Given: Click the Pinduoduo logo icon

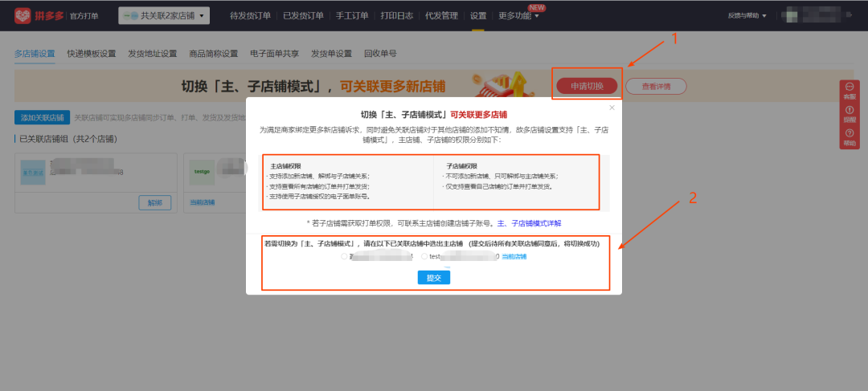Looking at the screenshot, I should (x=23, y=15).
